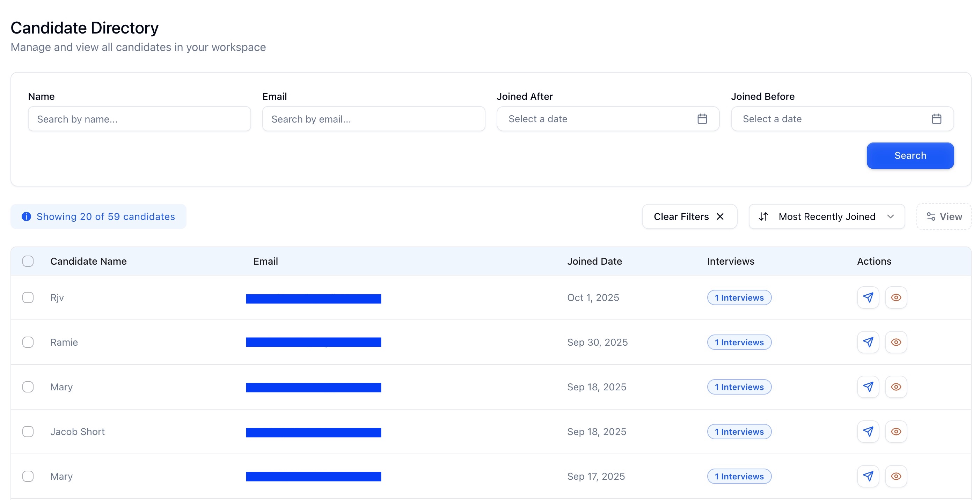Image resolution: width=980 pixels, height=500 pixels.
Task: Check the select-all candidates checkbox
Action: coord(28,261)
